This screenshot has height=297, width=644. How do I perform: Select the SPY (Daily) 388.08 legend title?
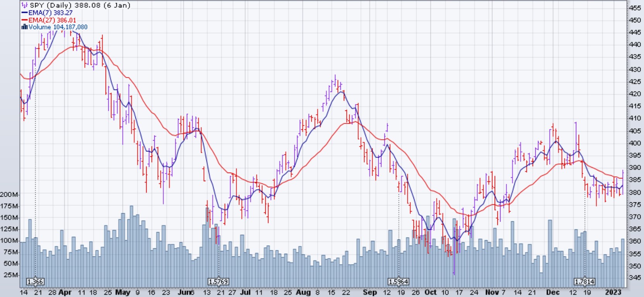(x=80, y=5)
